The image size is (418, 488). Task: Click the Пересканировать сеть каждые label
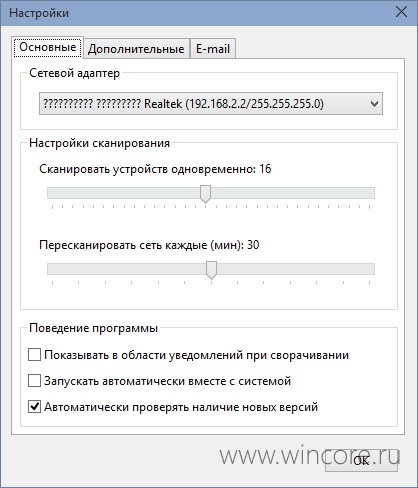coord(149,245)
